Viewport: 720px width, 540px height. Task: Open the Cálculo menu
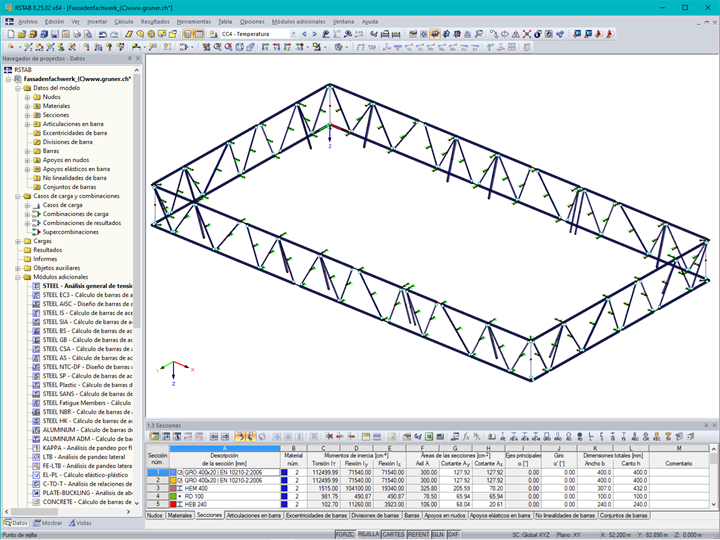click(x=124, y=22)
